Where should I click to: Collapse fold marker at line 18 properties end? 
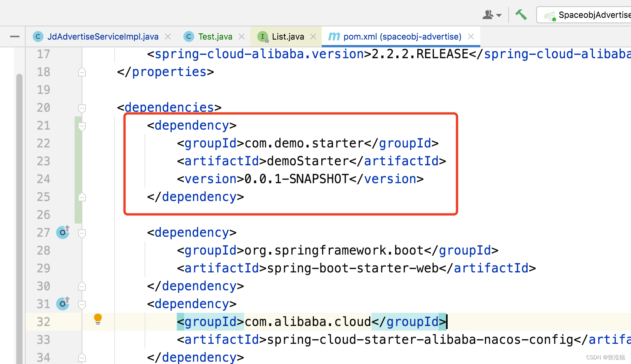click(82, 72)
